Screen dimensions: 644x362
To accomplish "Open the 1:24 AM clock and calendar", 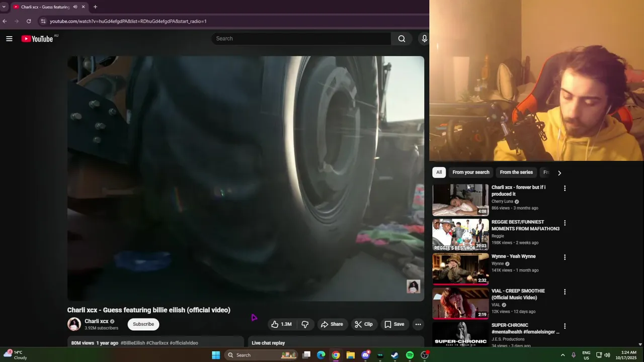I will tap(628, 355).
